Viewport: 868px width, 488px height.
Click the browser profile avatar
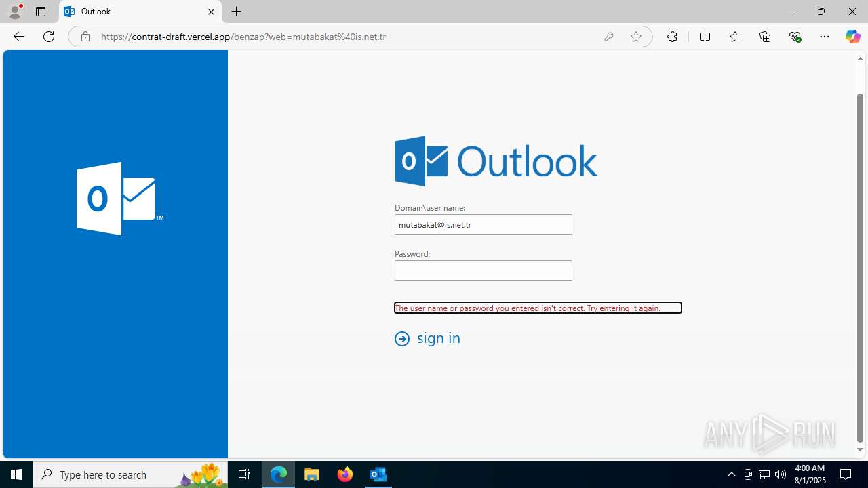point(15,12)
